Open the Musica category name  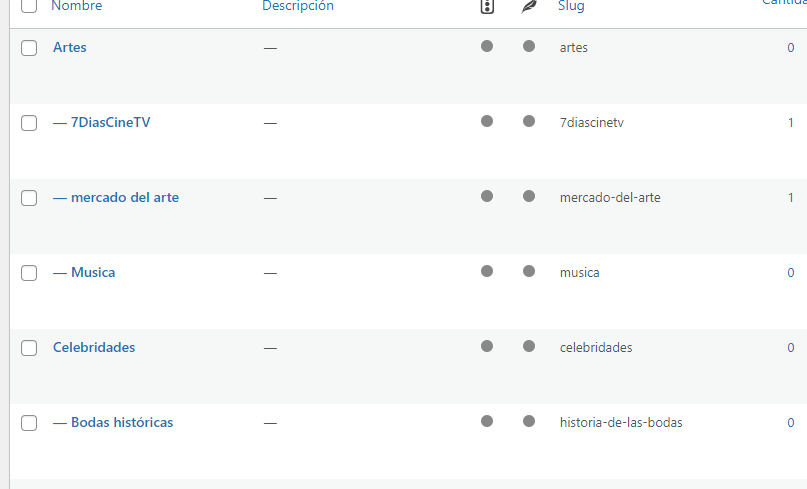(x=93, y=272)
